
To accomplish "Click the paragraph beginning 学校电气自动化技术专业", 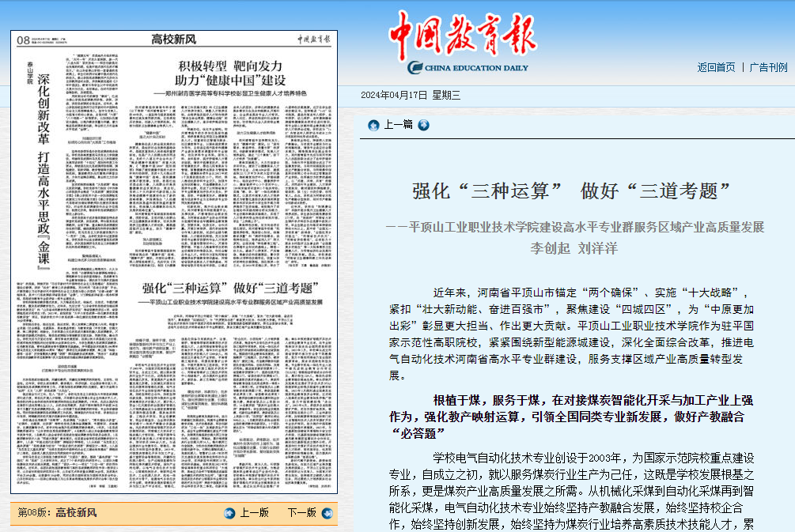I will tap(571, 492).
